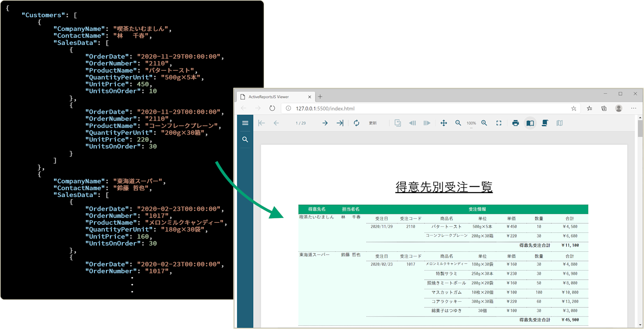Click the scrollbar down arrow
Screen dimensions: 644x329
(x=640, y=325)
